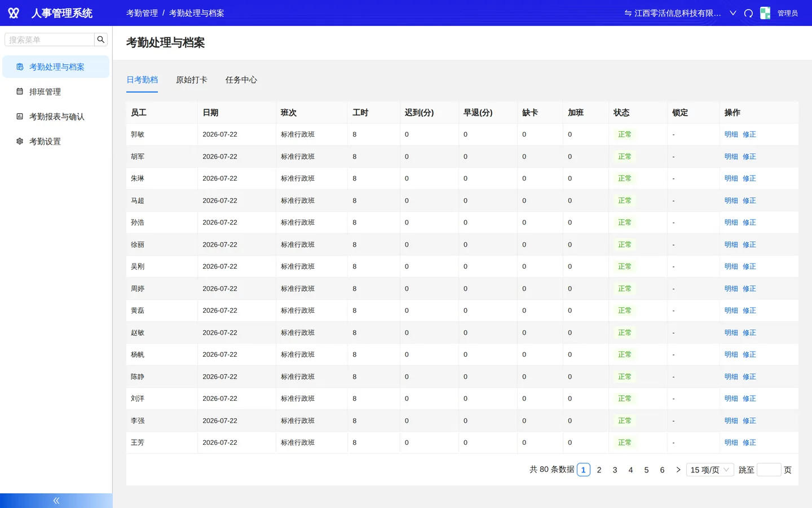Focus the 搜索菜单 search field
The height and width of the screenshot is (508, 812).
50,40
